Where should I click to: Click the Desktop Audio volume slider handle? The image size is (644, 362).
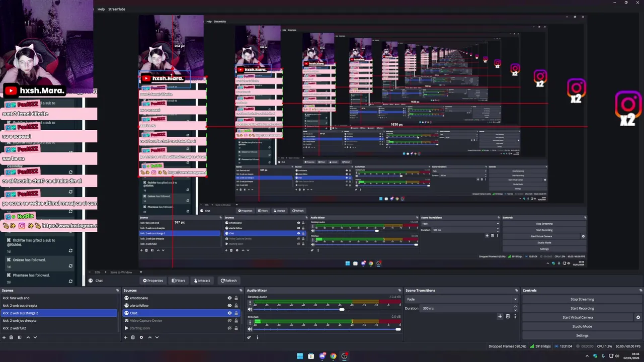pos(342,309)
